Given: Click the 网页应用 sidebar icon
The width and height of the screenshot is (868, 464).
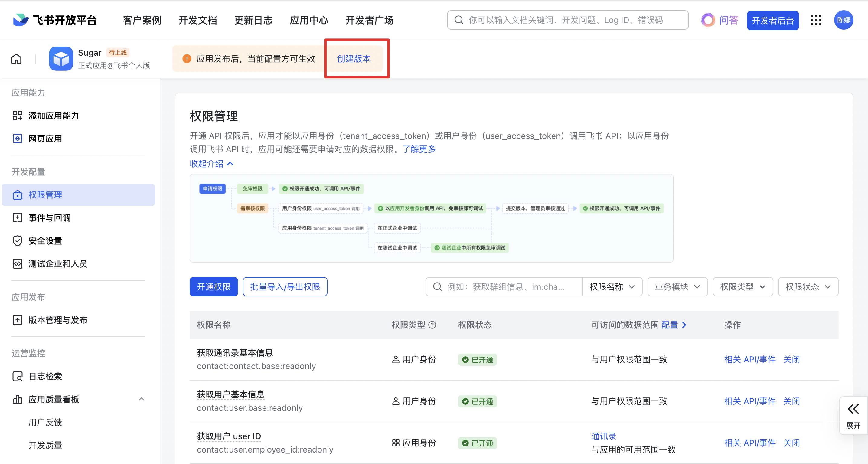Looking at the screenshot, I should (x=17, y=139).
